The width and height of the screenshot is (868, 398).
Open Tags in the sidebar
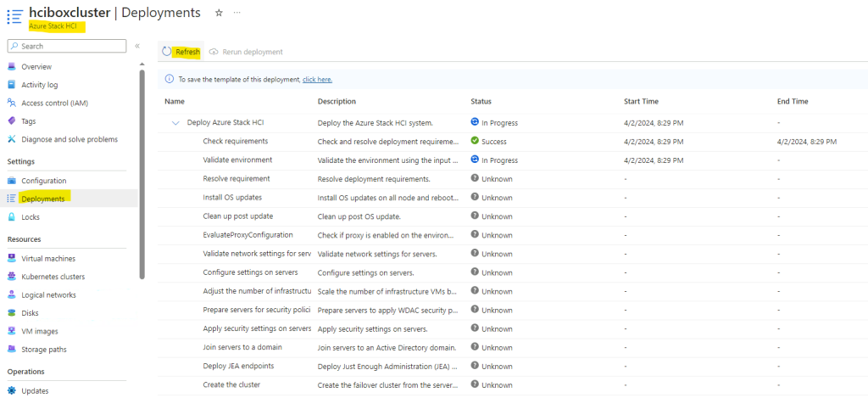pyautogui.click(x=29, y=121)
